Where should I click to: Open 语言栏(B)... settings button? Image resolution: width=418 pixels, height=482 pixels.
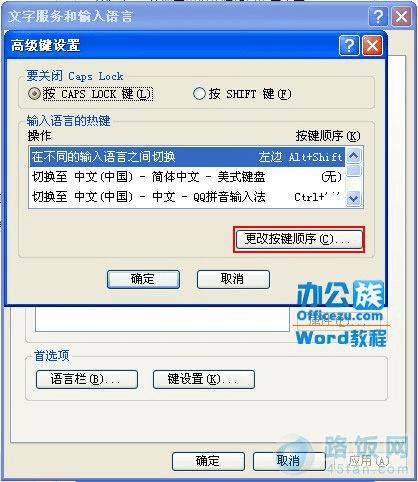coord(87,379)
